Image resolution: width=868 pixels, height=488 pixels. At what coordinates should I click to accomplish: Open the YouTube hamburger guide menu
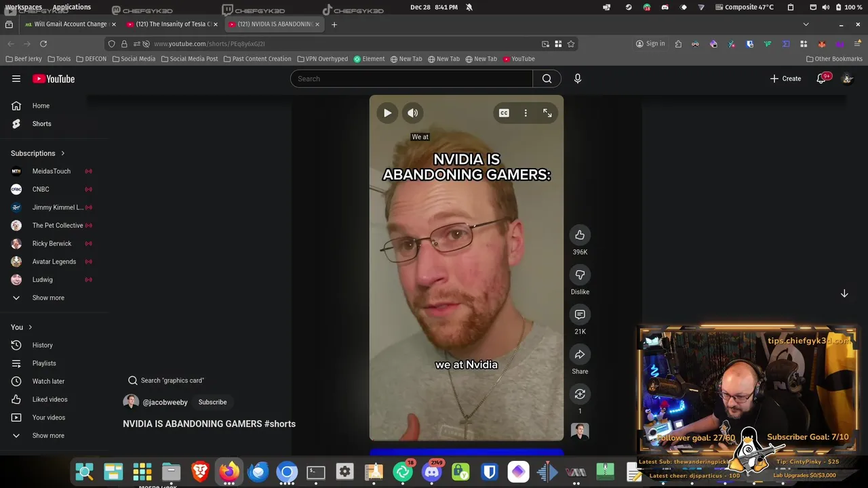point(16,79)
